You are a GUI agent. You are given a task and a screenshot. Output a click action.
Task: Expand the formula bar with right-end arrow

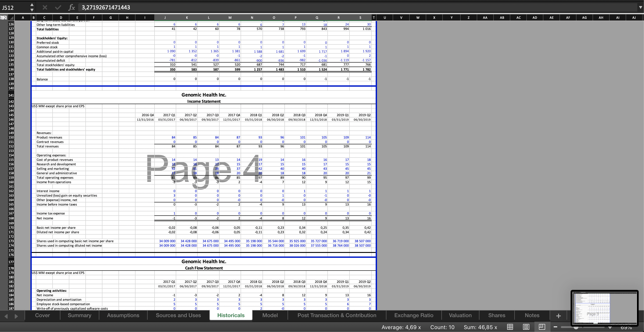(640, 8)
